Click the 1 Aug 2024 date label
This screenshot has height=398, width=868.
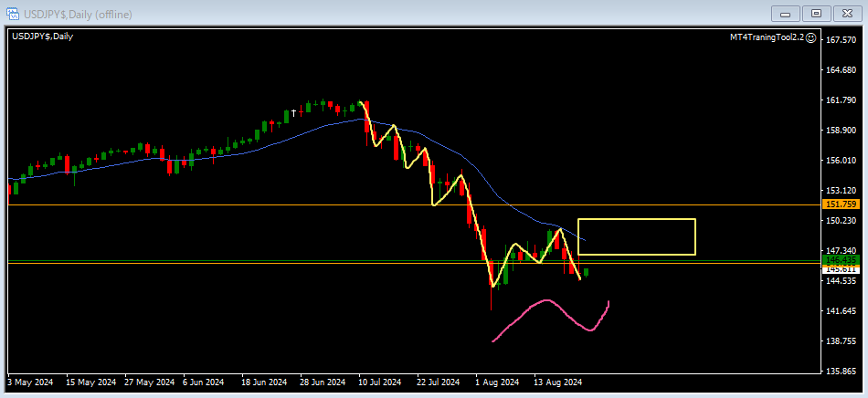pyautogui.click(x=497, y=382)
